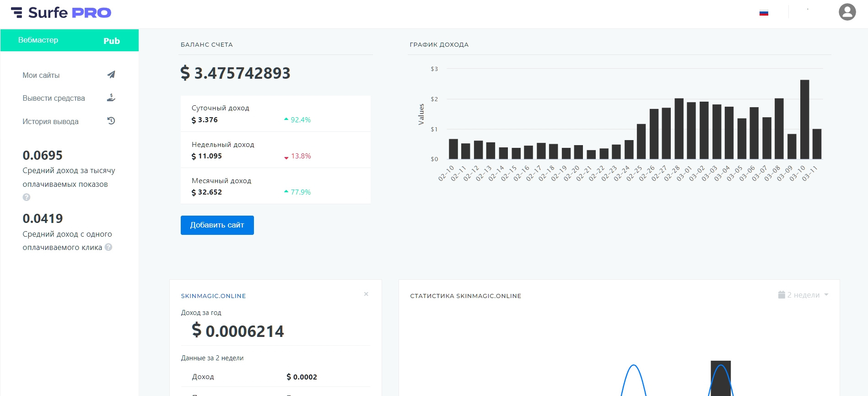
Task: Click the Доход за год label
Action: tap(201, 313)
